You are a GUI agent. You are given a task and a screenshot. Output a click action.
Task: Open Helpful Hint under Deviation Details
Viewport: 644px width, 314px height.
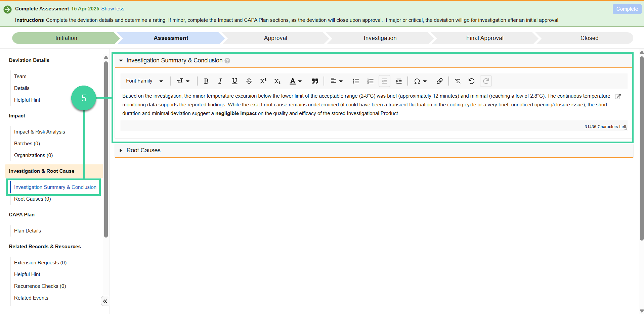pos(27,100)
